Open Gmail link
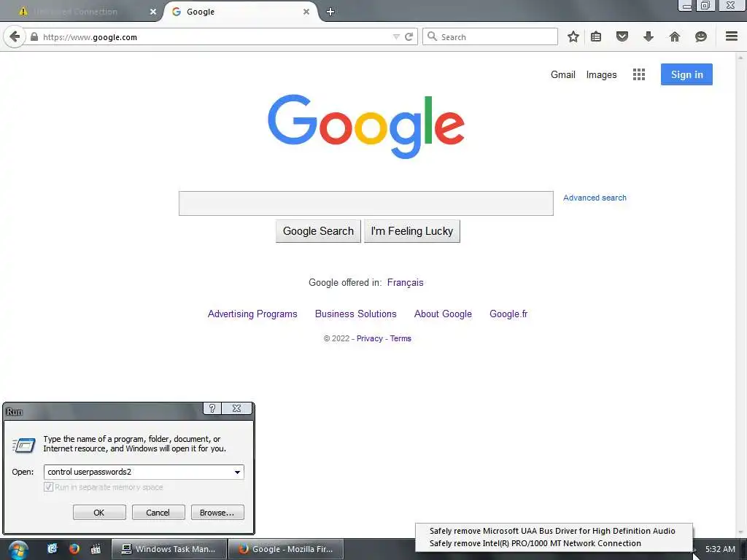 tap(563, 75)
